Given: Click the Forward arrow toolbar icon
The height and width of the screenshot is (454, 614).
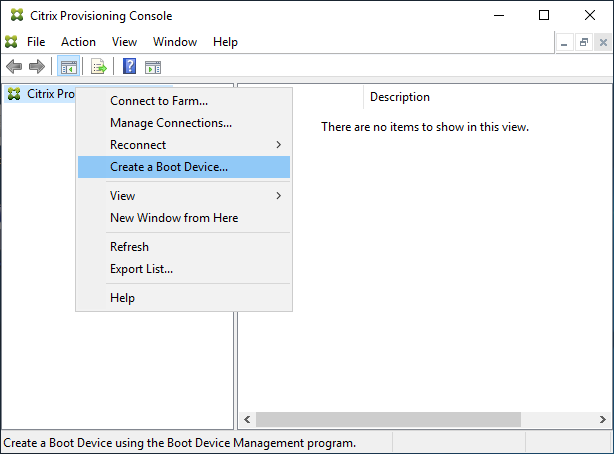Looking at the screenshot, I should point(37,67).
